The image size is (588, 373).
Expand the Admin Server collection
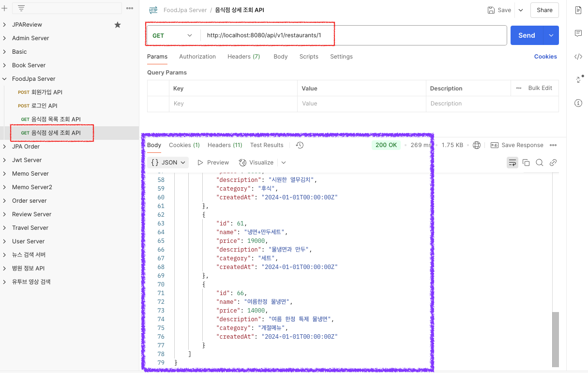4,38
